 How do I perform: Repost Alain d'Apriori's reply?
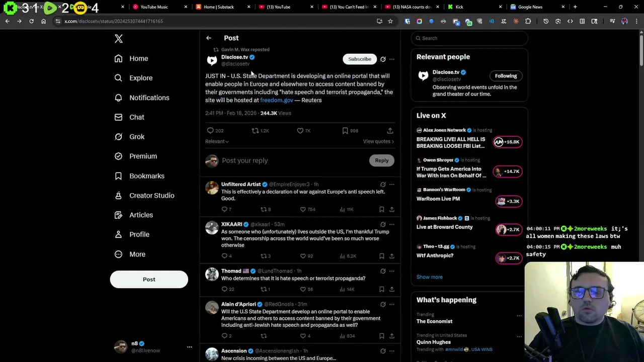[263, 336]
